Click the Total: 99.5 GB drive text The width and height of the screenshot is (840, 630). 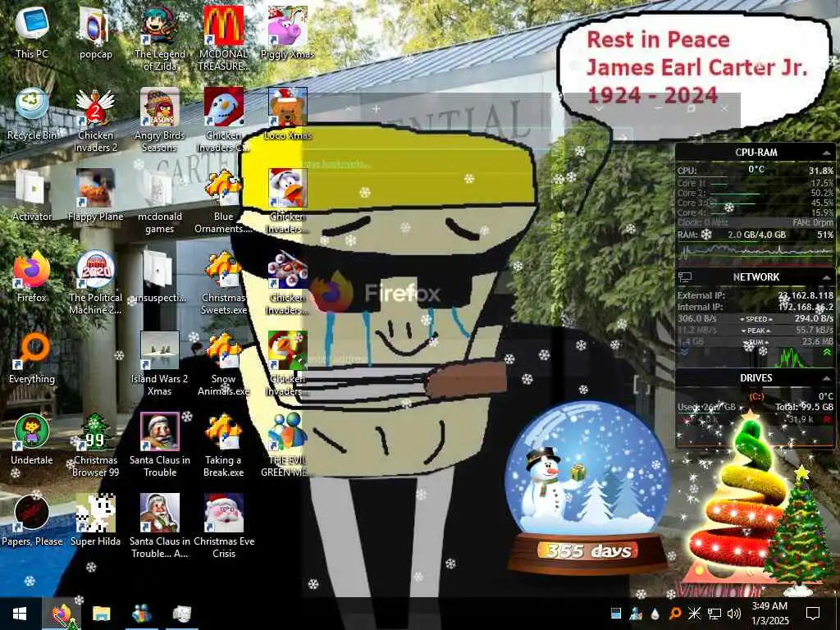804,407
